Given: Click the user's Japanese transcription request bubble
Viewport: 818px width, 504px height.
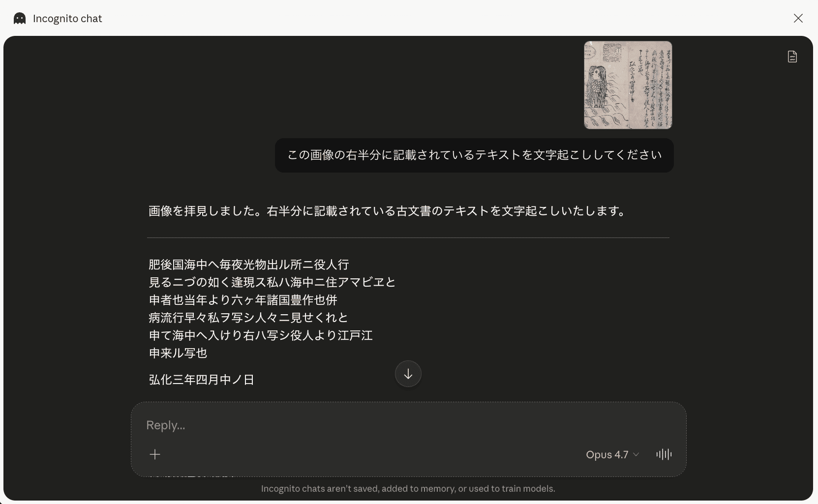Looking at the screenshot, I should pos(474,155).
